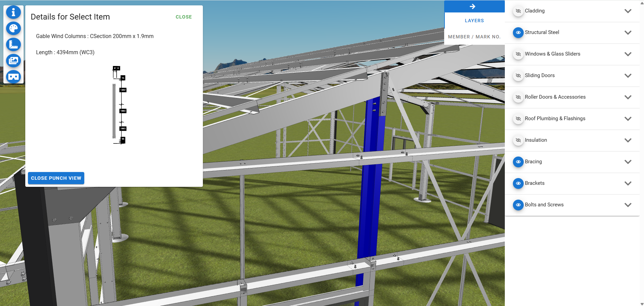The width and height of the screenshot is (644, 306).
Task: Click 'Length : 4394mm (WC3)' text
Action: [65, 52]
